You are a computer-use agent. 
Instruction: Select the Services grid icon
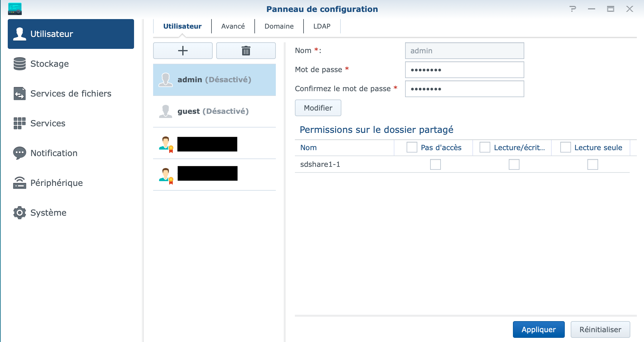(x=20, y=123)
